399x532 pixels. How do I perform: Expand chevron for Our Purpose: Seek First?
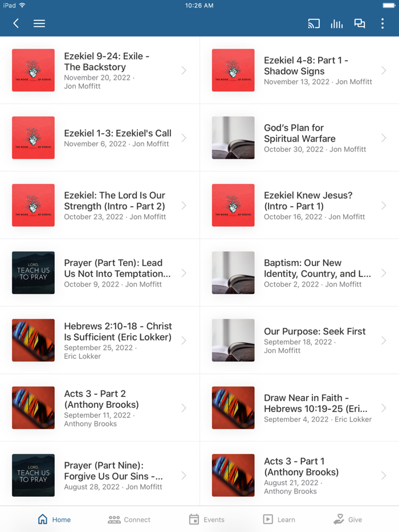click(x=384, y=340)
